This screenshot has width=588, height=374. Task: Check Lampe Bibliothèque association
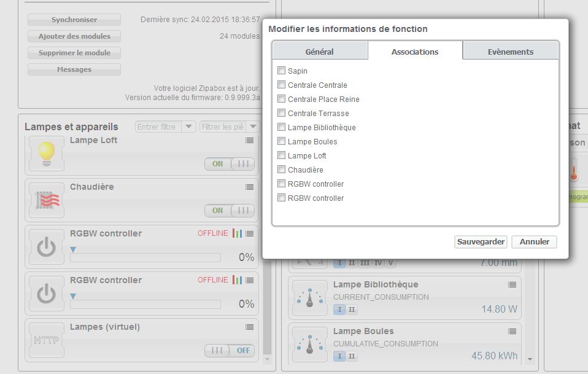point(281,127)
